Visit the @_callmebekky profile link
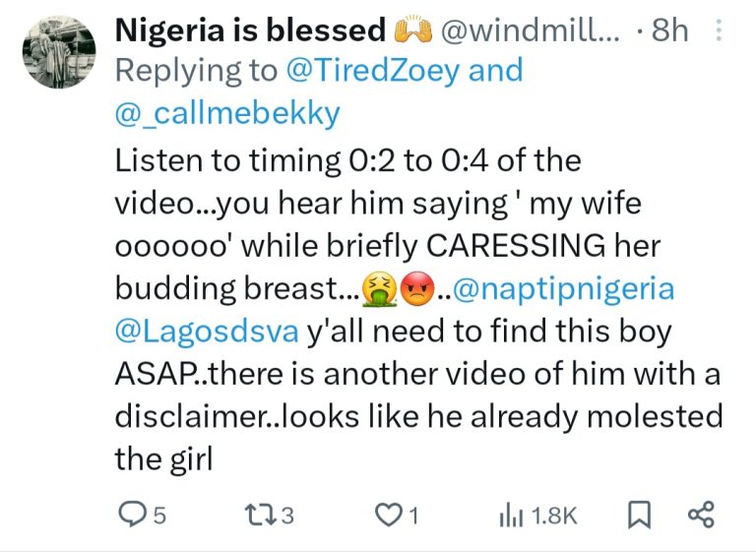The height and width of the screenshot is (552, 756). pyautogui.click(x=228, y=113)
